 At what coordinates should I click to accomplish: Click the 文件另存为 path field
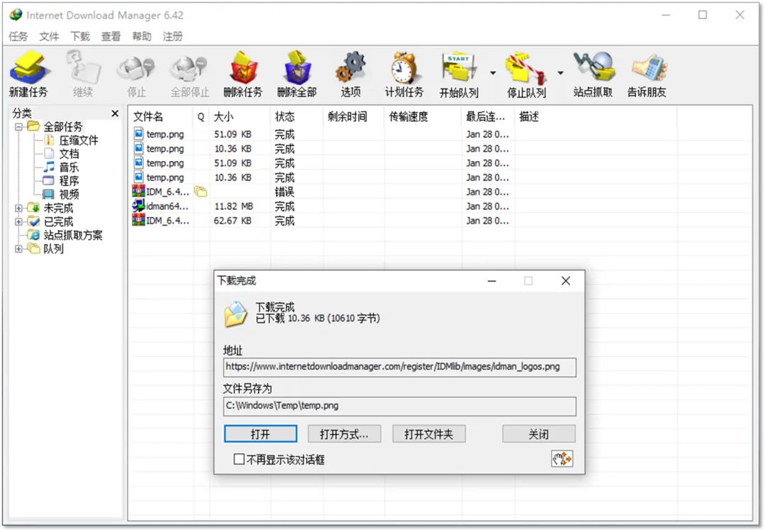coord(399,406)
